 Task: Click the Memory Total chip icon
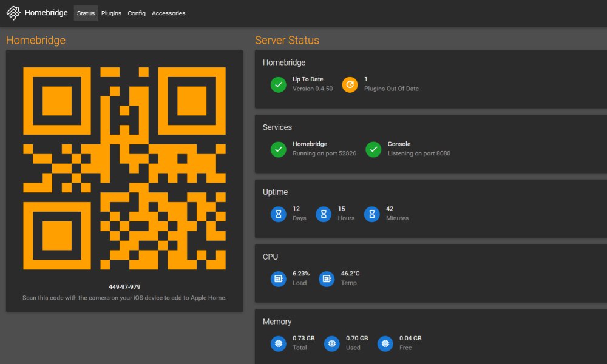click(x=279, y=343)
